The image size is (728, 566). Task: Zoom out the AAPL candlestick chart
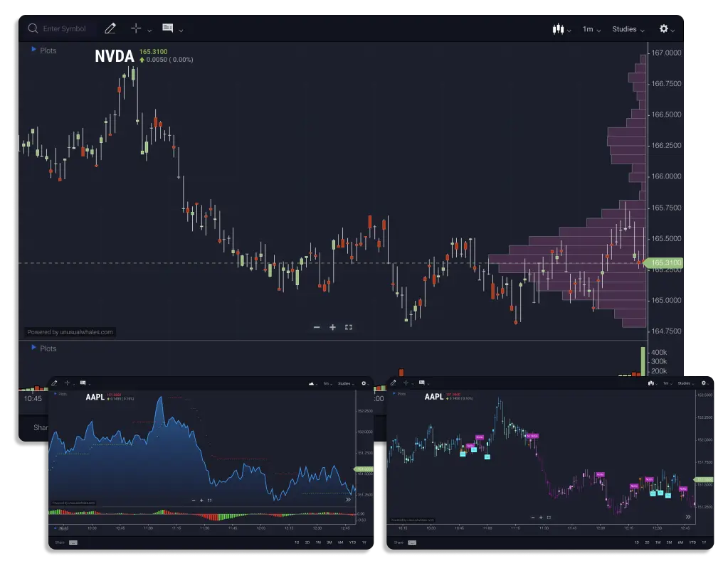click(533, 517)
